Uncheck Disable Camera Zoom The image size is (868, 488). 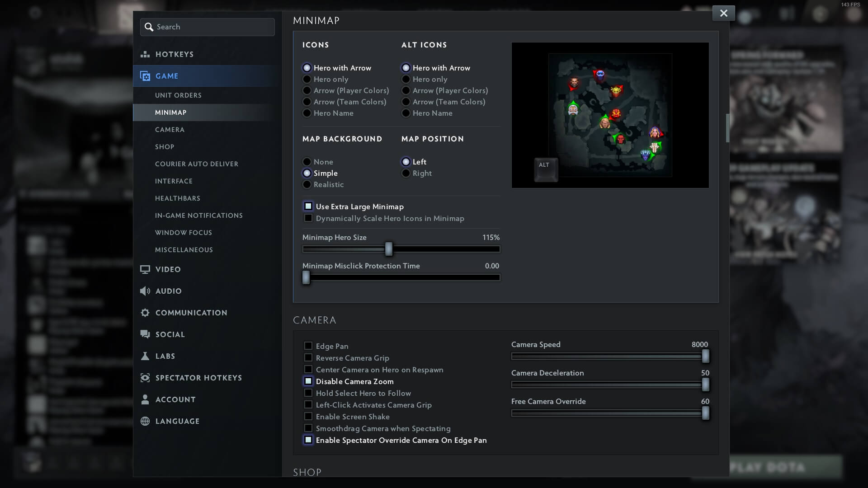(x=308, y=381)
